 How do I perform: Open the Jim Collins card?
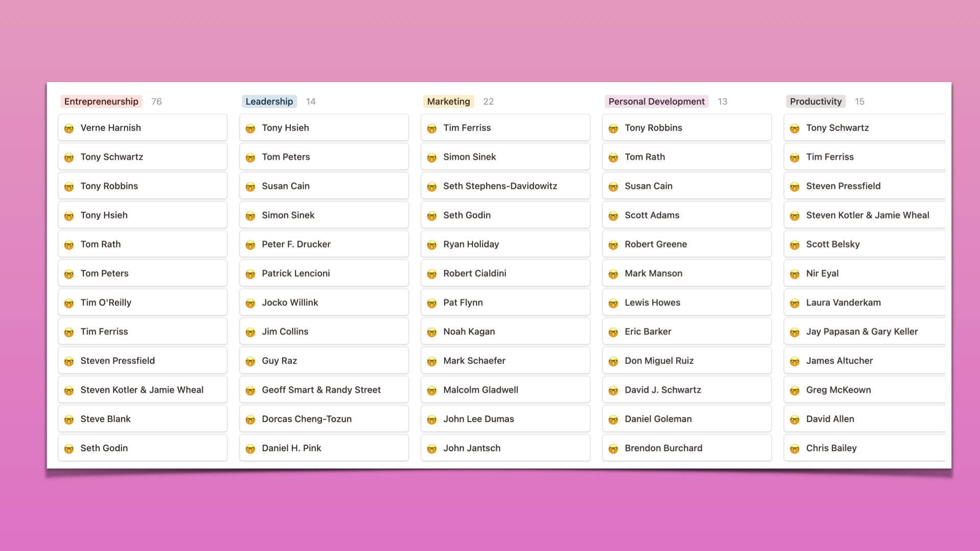click(x=324, y=332)
